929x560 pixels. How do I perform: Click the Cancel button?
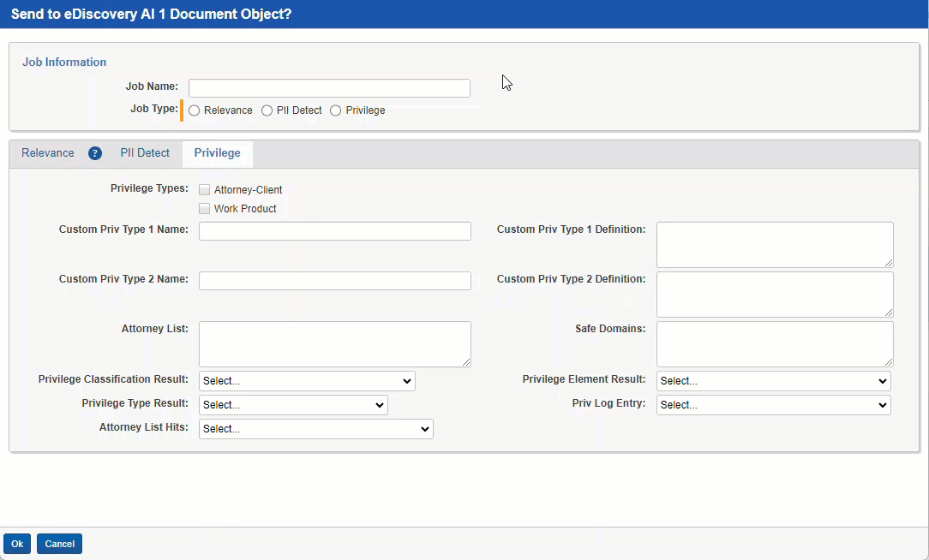click(x=58, y=543)
